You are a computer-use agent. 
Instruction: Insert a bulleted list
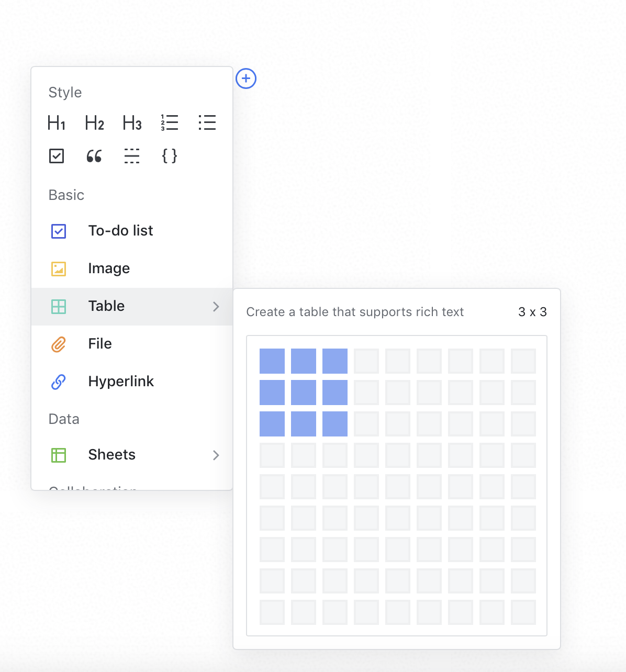pyautogui.click(x=207, y=123)
